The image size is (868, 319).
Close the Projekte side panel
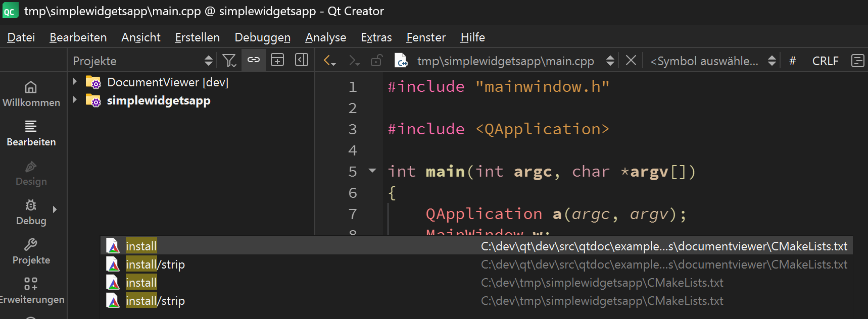click(302, 61)
